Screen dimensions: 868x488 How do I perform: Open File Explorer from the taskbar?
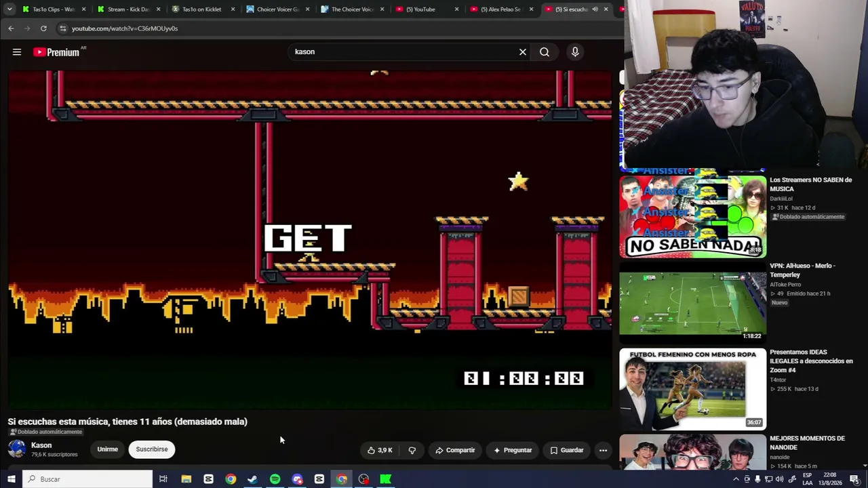pyautogui.click(x=186, y=479)
